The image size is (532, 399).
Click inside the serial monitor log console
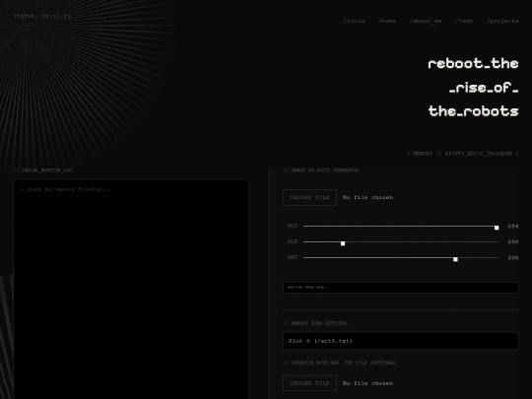(x=131, y=290)
